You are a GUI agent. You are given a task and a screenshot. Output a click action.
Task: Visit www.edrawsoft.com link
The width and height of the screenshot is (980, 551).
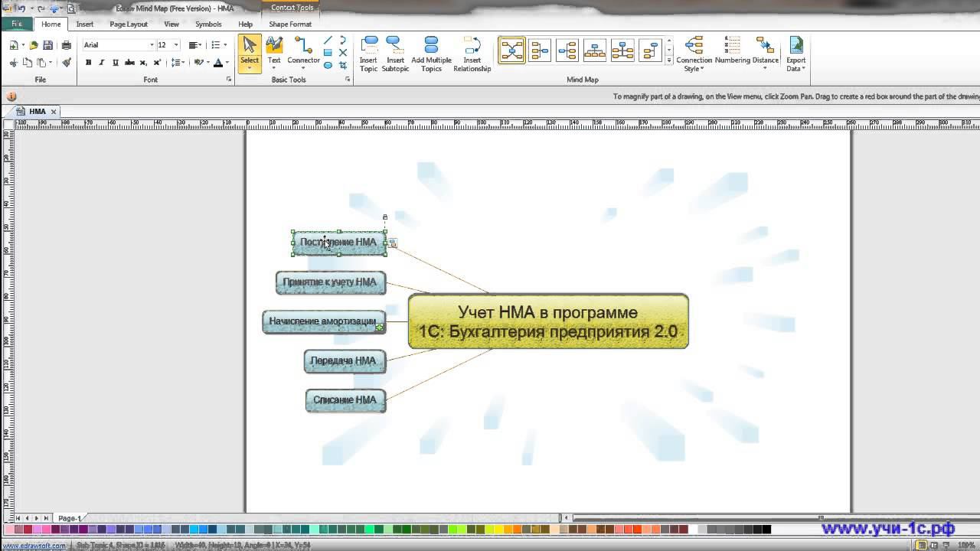pos(33,546)
